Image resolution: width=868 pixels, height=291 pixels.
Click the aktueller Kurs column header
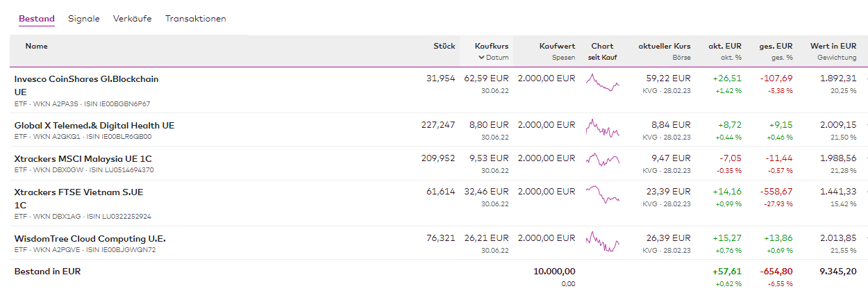[665, 46]
